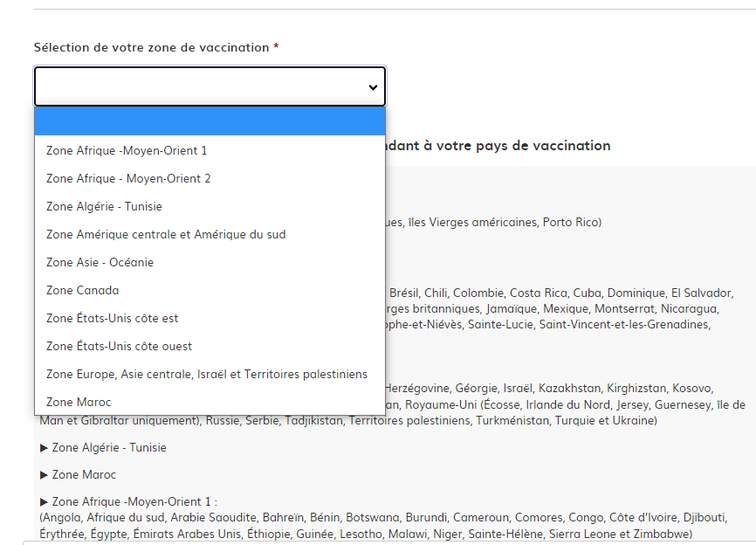Image resolution: width=756 pixels, height=545 pixels.
Task: Click the required field asterisk next to the label
Action: [x=274, y=47]
